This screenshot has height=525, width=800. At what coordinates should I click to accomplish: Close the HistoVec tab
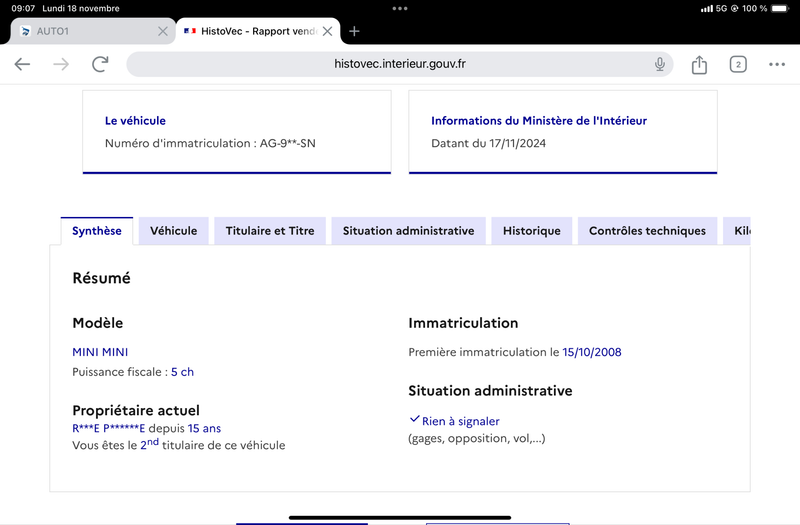328,31
